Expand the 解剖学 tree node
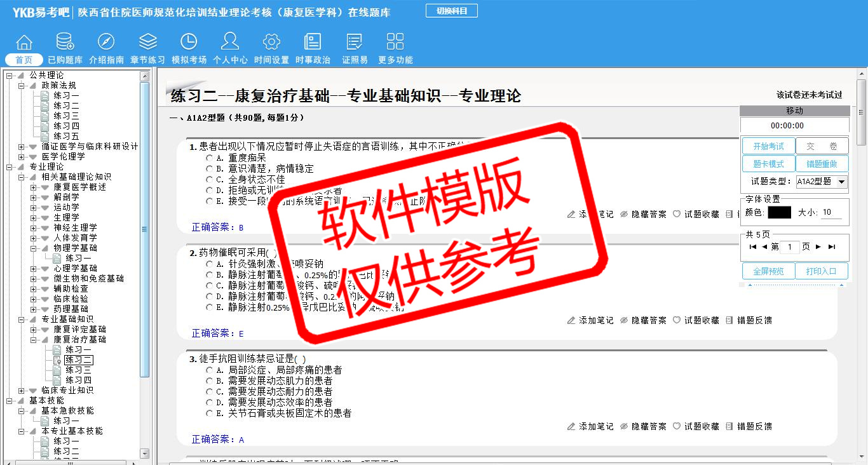The height and width of the screenshot is (465, 868). point(34,197)
